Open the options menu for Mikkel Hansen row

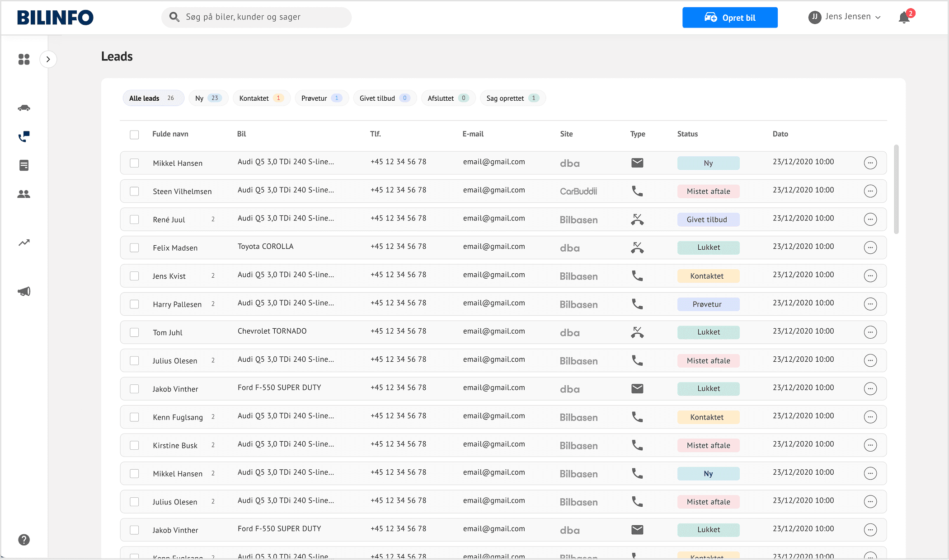(x=870, y=163)
